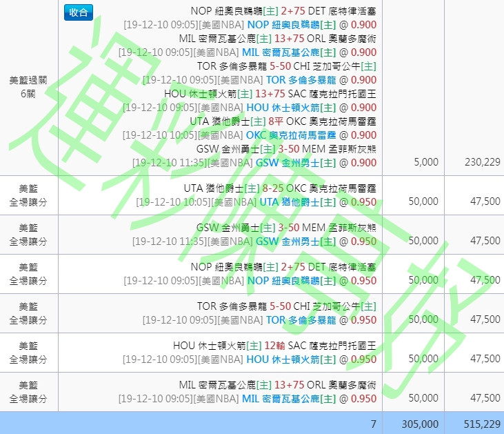
Task: Select the 美籃過關 6關 bet type cell
Action: click(28, 87)
